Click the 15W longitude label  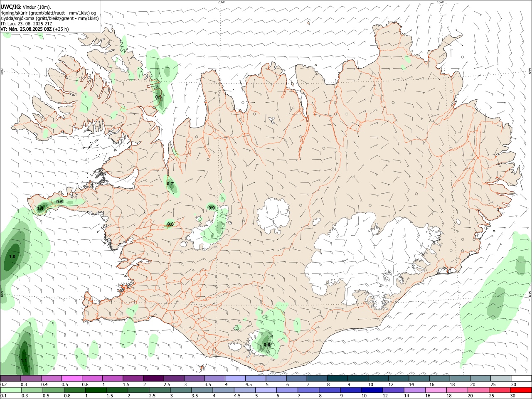point(440,2)
